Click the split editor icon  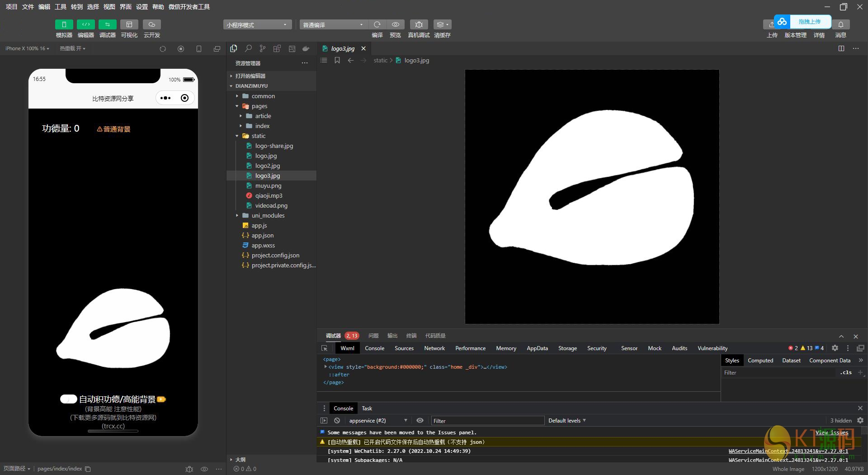pyautogui.click(x=841, y=48)
